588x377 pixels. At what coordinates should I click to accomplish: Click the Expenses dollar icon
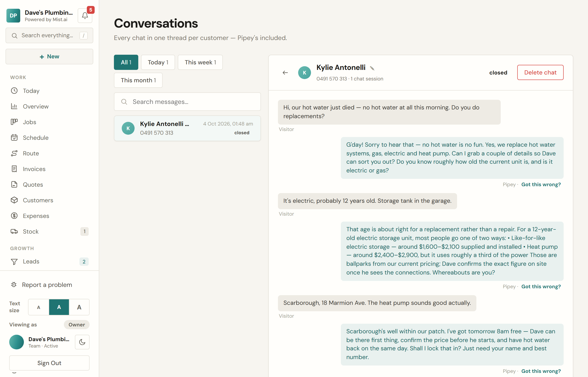click(14, 216)
